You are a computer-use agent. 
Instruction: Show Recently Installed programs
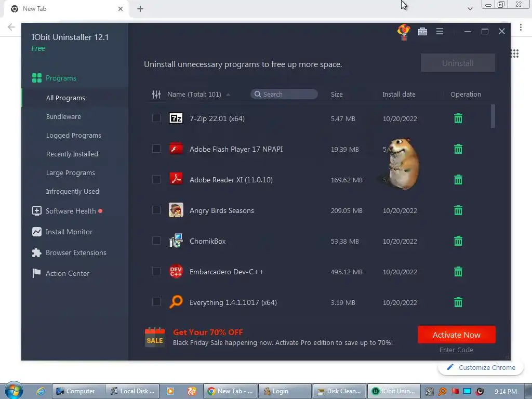coord(72,154)
